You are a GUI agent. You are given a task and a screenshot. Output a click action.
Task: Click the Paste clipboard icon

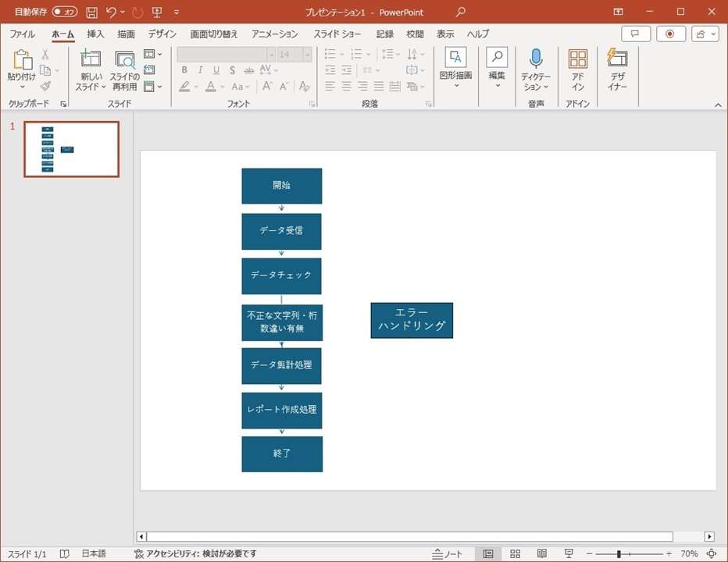coord(22,59)
